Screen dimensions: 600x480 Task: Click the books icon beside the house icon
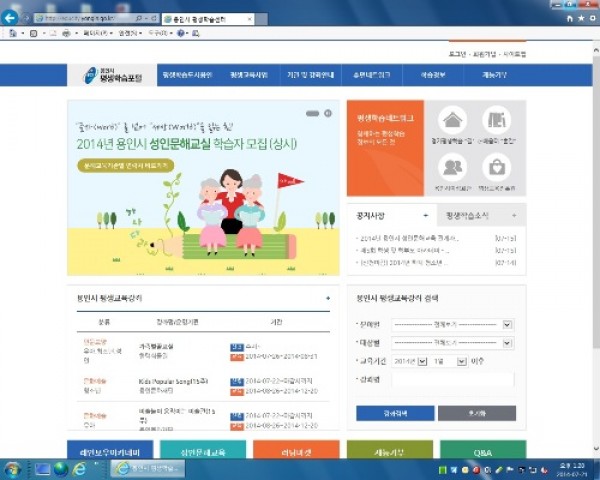click(x=496, y=123)
